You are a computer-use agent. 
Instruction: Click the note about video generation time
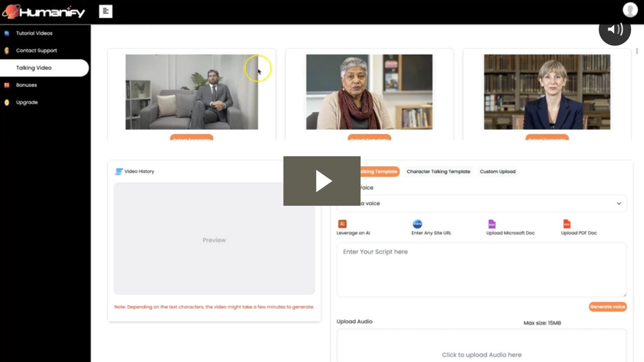tap(214, 307)
